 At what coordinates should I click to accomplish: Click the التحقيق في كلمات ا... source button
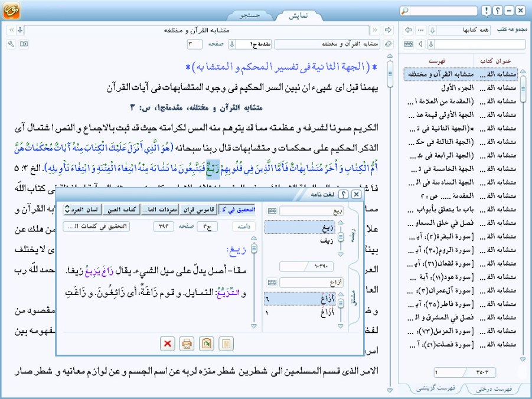pos(96,227)
